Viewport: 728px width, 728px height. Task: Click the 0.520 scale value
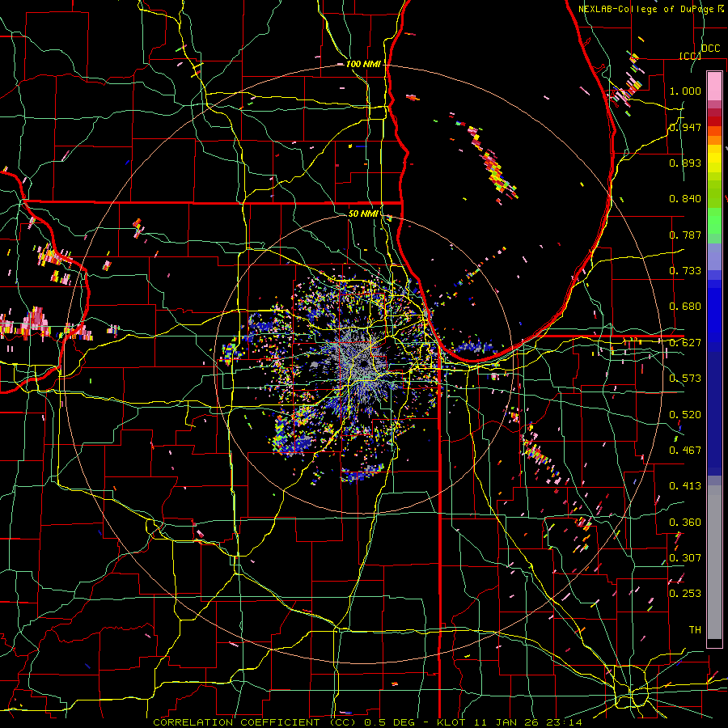[685, 414]
